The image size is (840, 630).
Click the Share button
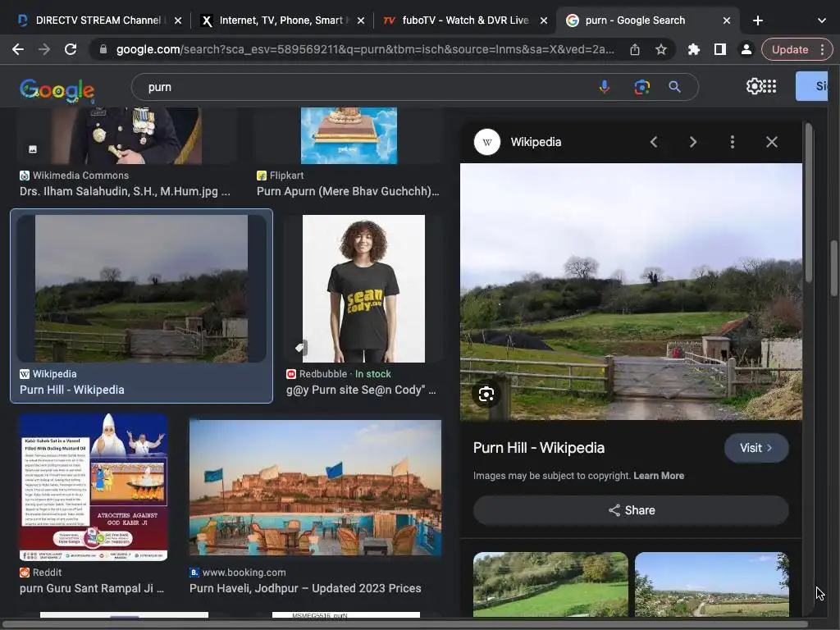[631, 510]
